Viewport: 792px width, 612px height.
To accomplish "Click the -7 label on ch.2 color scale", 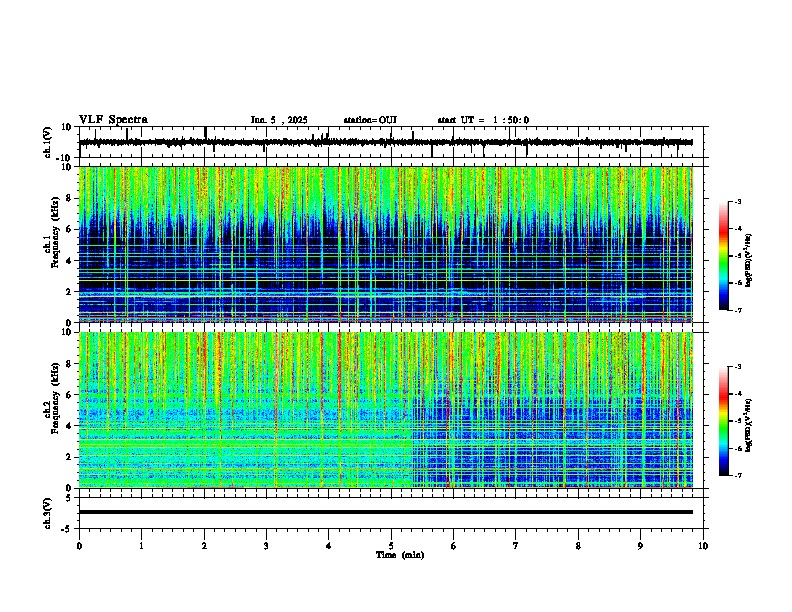I will click(738, 475).
